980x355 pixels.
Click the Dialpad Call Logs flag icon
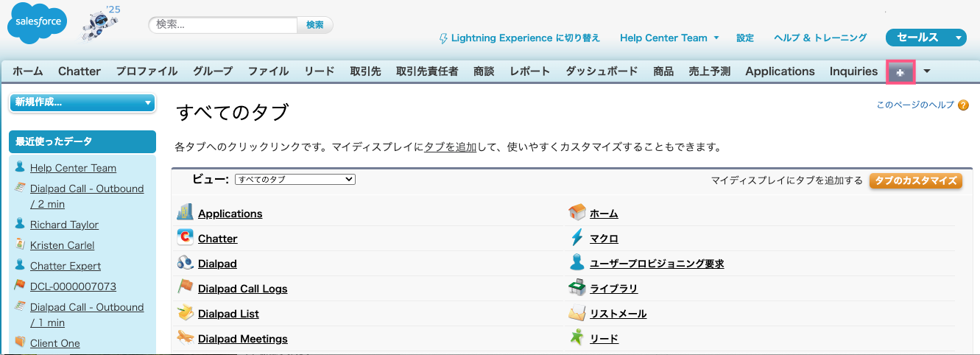185,288
